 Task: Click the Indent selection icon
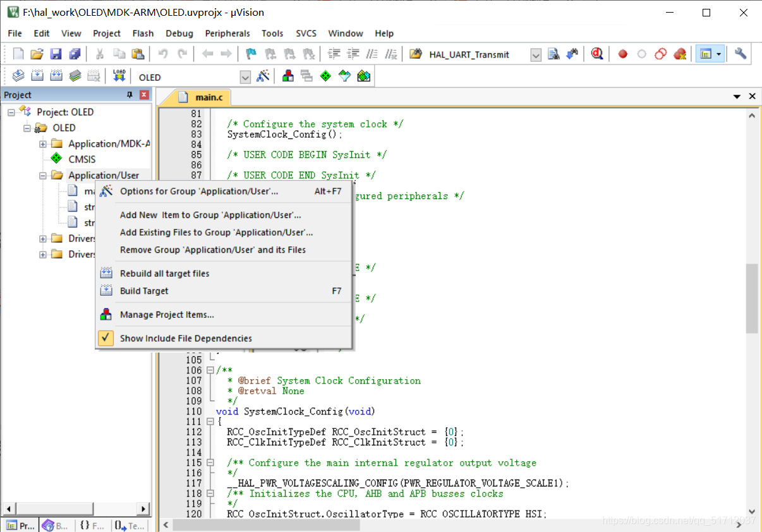tap(335, 54)
